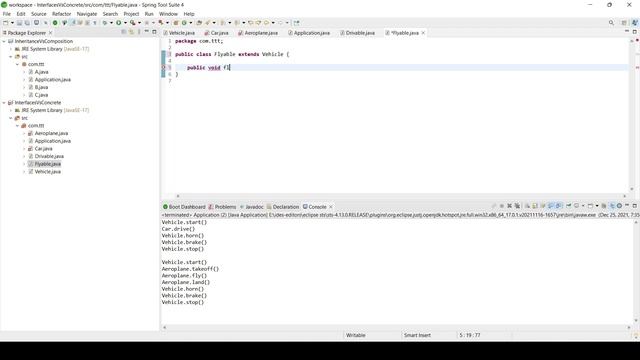Open the toolbar search magnifier icon
Viewport: 640px width, 360px height.
(611, 23)
